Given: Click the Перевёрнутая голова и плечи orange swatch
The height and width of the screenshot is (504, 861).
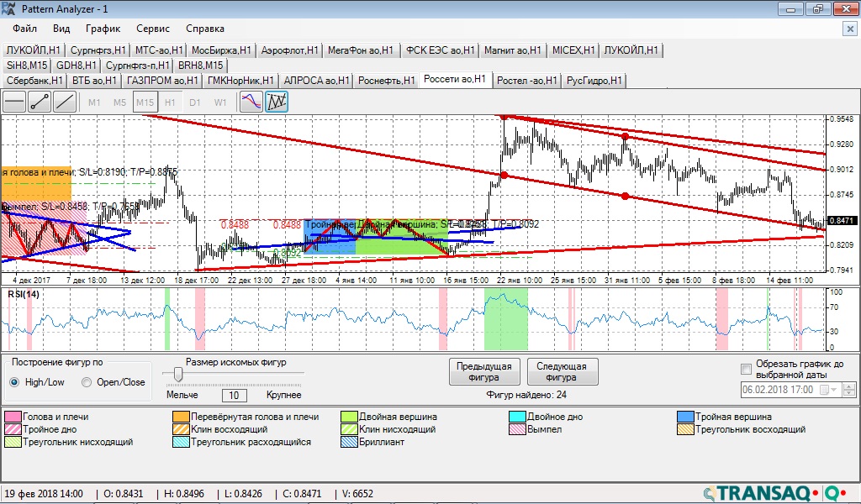Looking at the screenshot, I should tap(182, 417).
